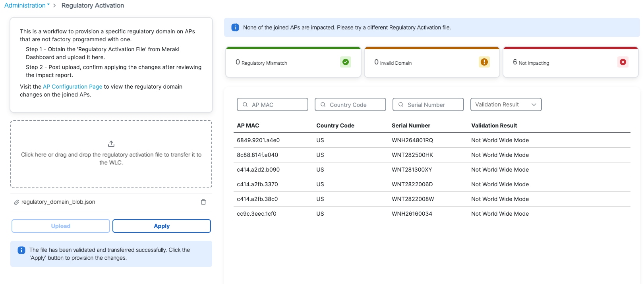Click the Upload button

(x=61, y=226)
